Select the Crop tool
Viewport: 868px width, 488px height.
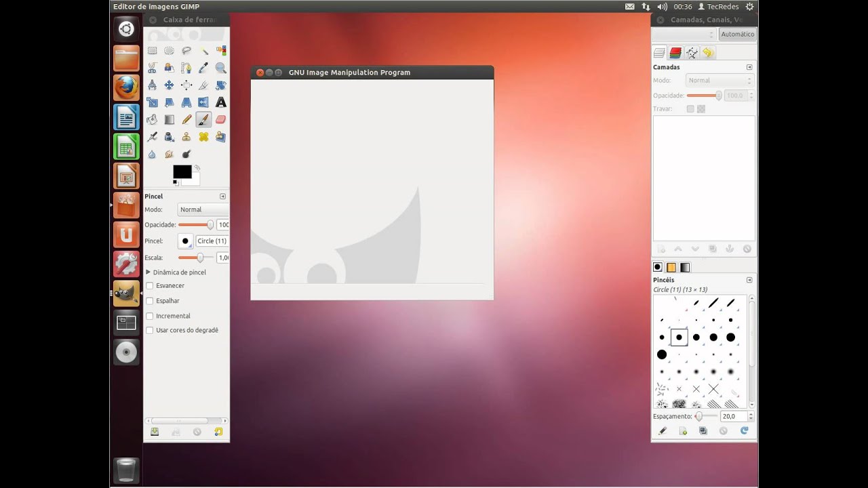click(x=203, y=85)
